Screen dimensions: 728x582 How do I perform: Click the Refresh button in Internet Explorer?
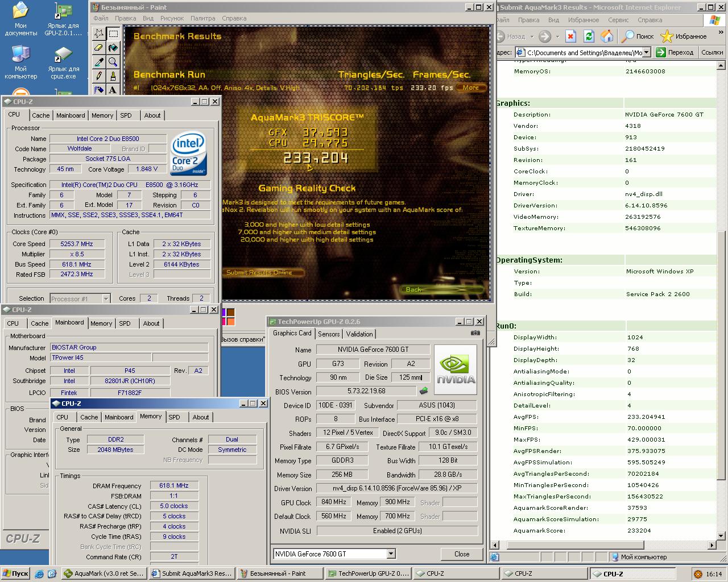(x=589, y=36)
